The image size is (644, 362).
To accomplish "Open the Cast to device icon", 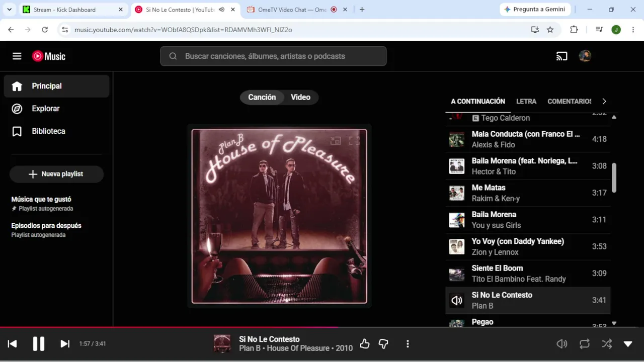I will click(x=561, y=56).
